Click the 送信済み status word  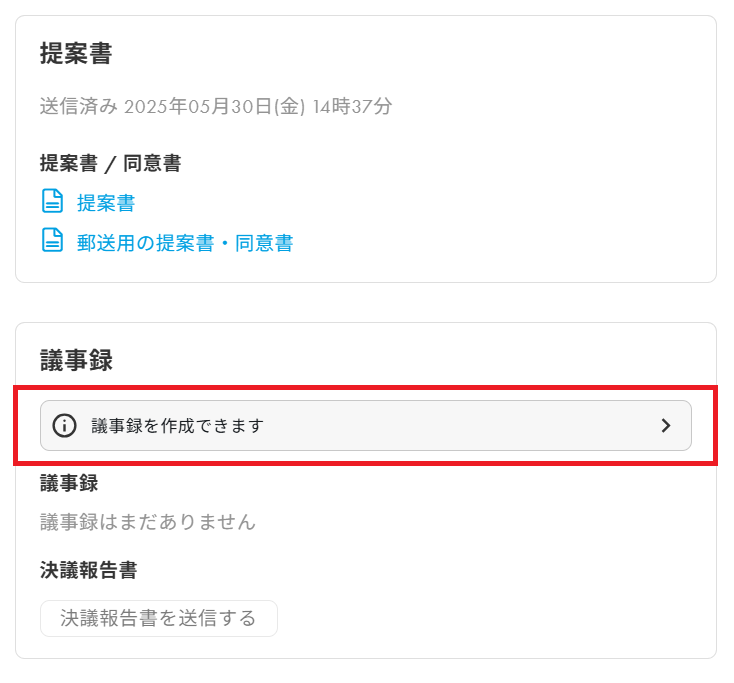(79, 106)
